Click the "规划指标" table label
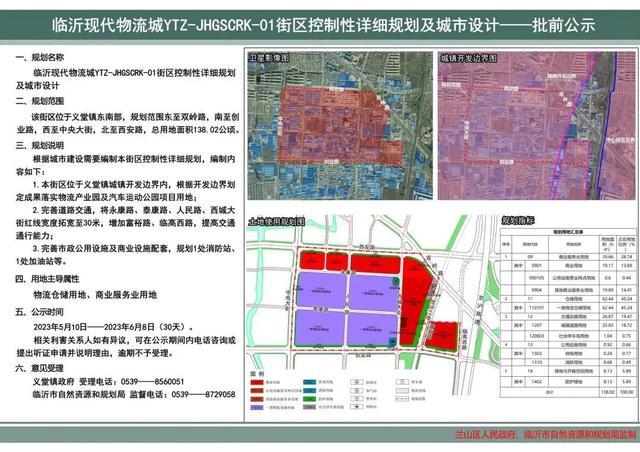Image resolution: width=640 pixels, height=452 pixels. pos(518,221)
